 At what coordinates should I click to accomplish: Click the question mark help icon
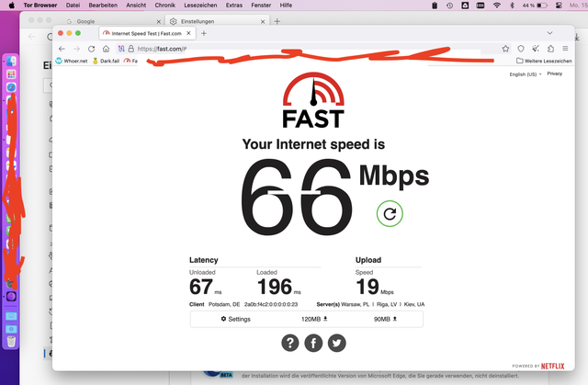pos(290,343)
